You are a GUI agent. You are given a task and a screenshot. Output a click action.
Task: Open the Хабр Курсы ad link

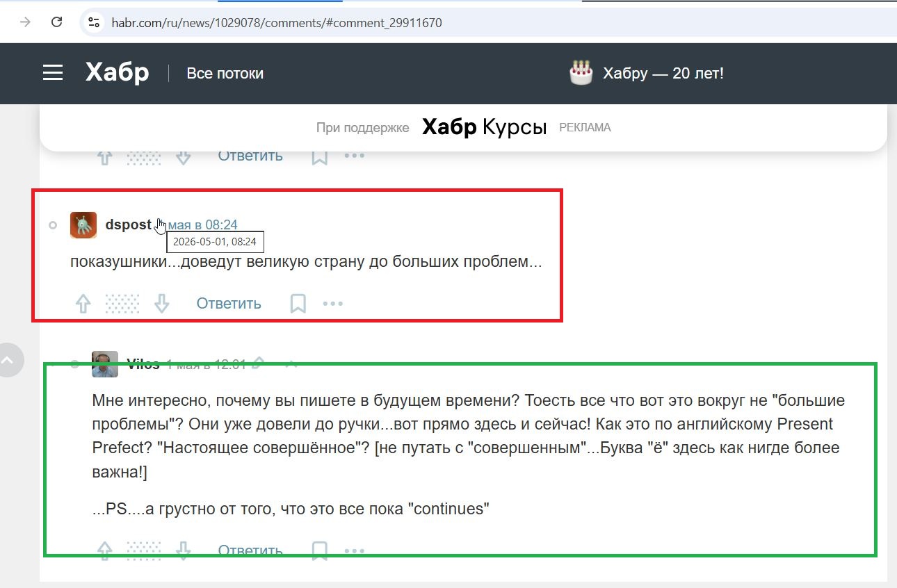[x=484, y=127]
